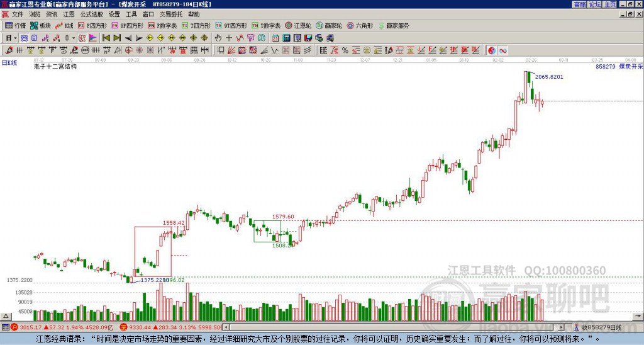Click the up-triangle button beside volume pane
Viewport: 644px width, 345px height.
pos(6,316)
